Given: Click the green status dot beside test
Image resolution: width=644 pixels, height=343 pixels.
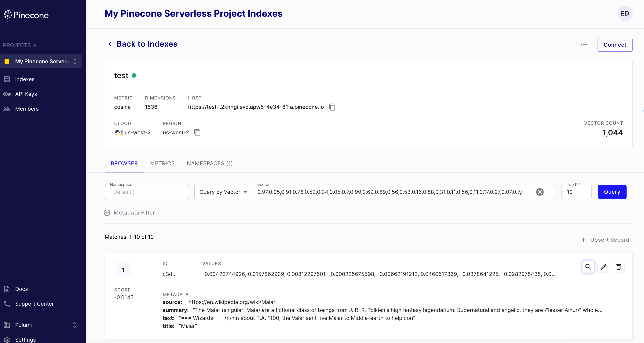Looking at the screenshot, I should point(134,75).
